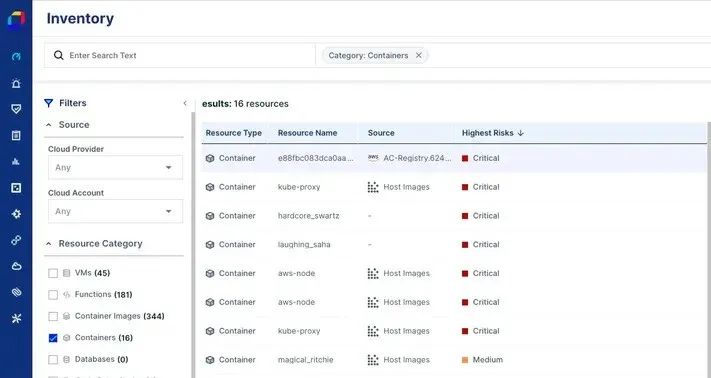This screenshot has width=711, height=378.
Task: Click the Host Images icon in magical_ritchie row
Action: [373, 360]
